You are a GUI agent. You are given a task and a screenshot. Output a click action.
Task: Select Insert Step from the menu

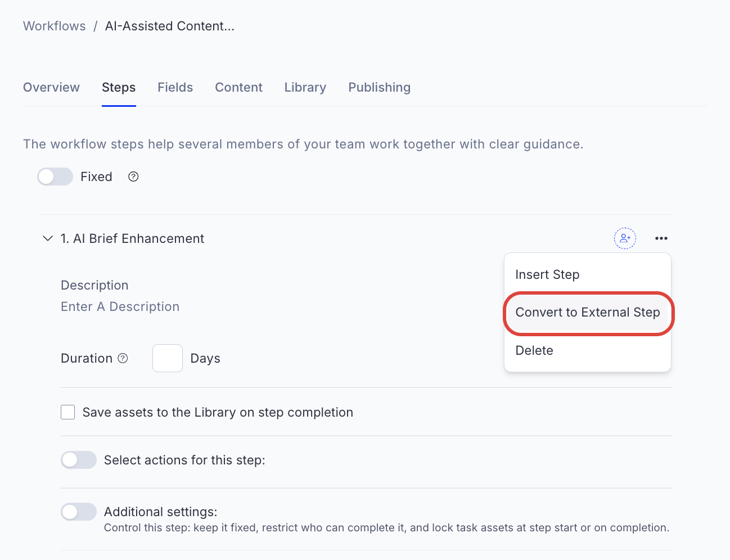pos(547,274)
